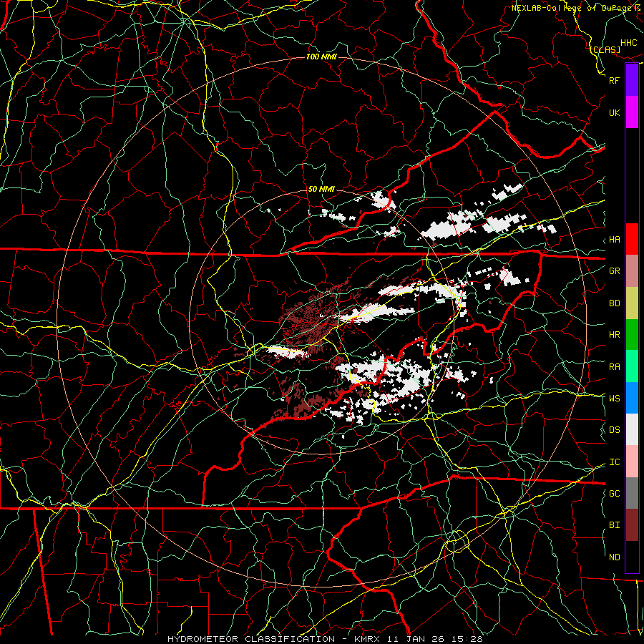Click the DS legend label
644x644 pixels.
coord(614,430)
